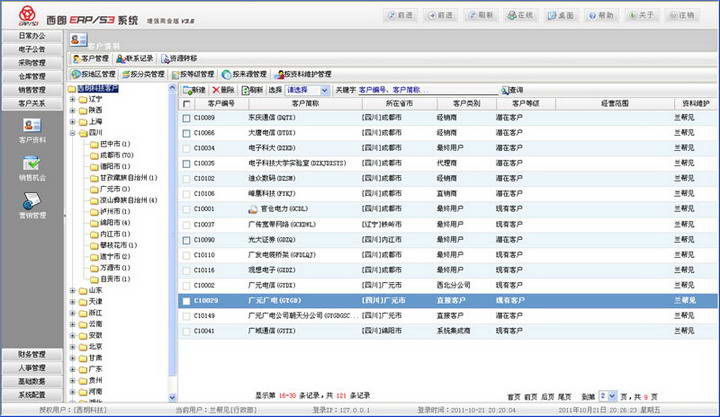Open the 客户资料 sidebar icon

pos(32,130)
